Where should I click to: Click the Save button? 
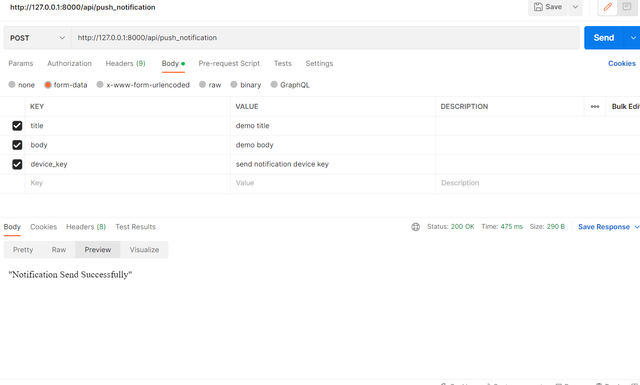[x=548, y=7]
